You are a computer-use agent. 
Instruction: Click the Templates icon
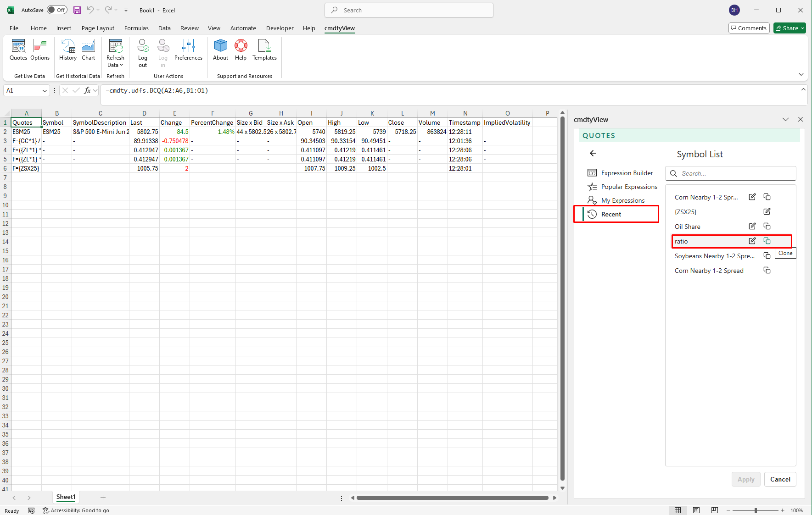[264, 51]
